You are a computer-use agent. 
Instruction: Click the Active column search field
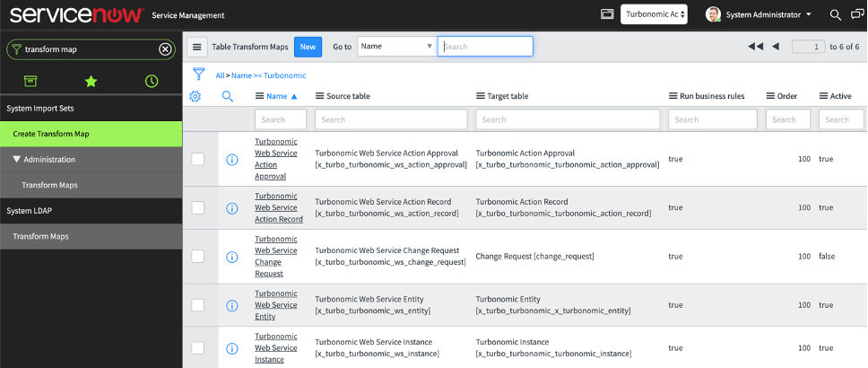point(841,119)
